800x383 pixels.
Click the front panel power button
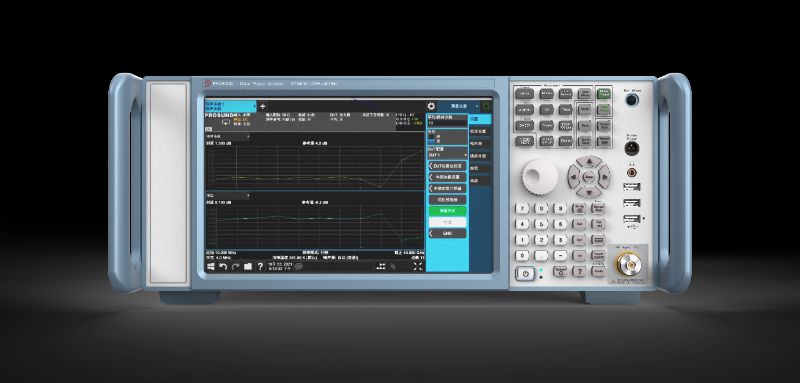click(x=525, y=273)
